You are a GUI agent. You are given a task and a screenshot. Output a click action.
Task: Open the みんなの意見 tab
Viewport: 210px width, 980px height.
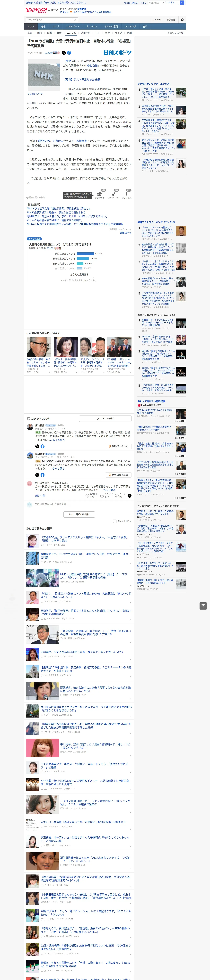(111, 27)
